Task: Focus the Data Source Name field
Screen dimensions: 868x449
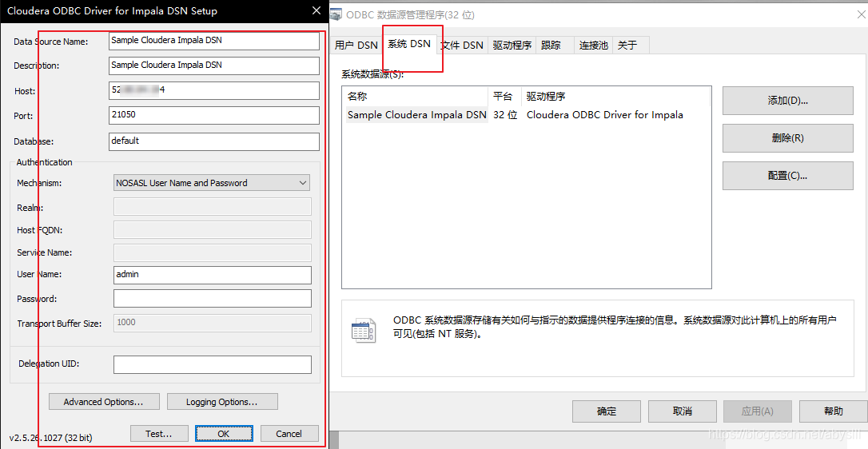Action: pyautogui.click(x=214, y=41)
